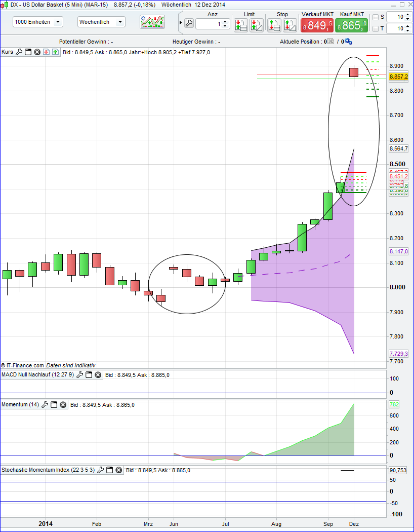Click the DX candlestick window icon in title bar
The height and width of the screenshot is (532, 414).
click(5, 5)
